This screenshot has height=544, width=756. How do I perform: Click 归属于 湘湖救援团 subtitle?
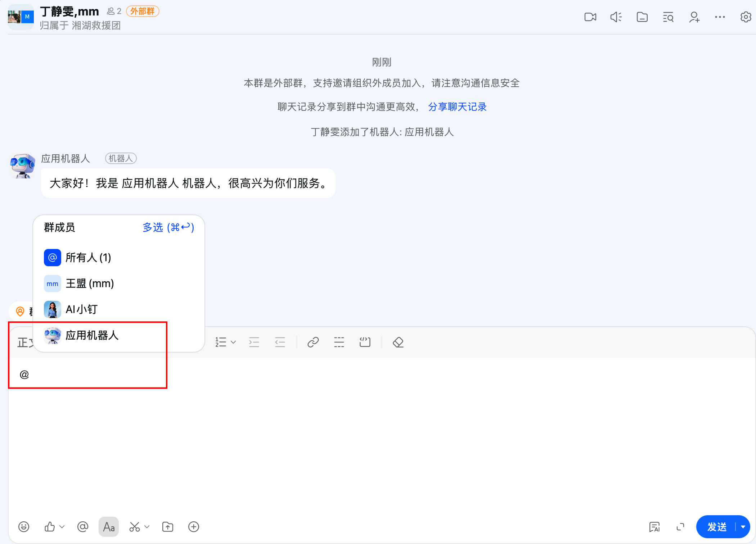(80, 26)
